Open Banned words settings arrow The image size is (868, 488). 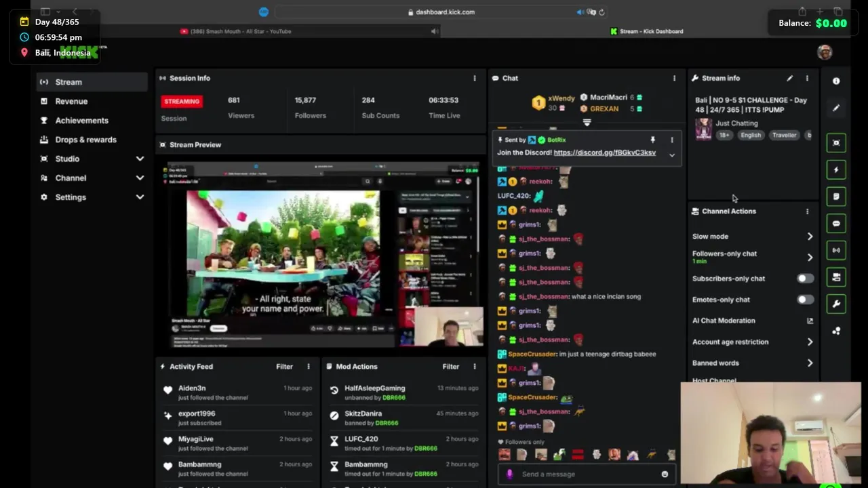tap(810, 363)
